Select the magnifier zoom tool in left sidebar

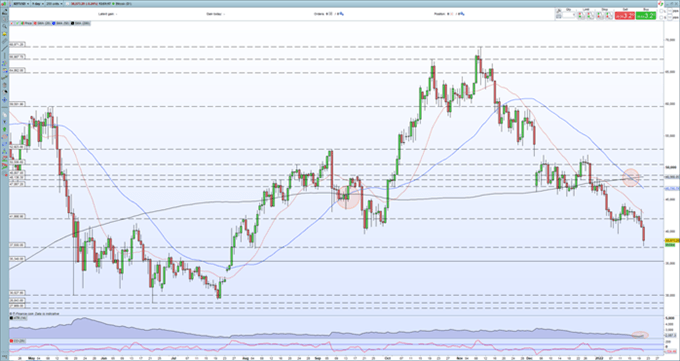(x=4, y=26)
